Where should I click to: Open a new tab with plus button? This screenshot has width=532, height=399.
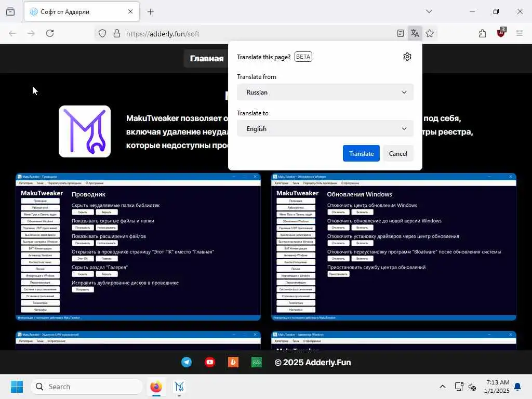[x=150, y=12]
